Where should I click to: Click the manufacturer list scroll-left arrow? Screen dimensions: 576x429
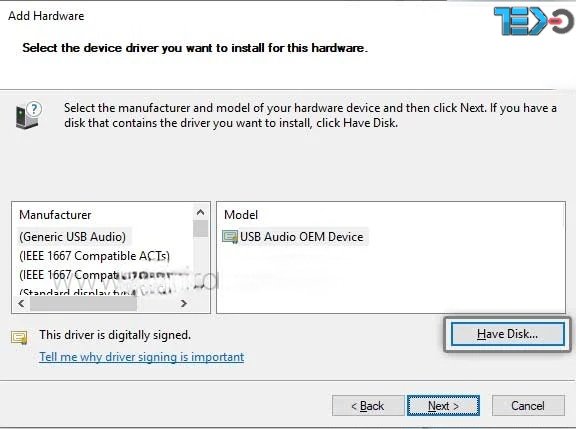(x=21, y=303)
